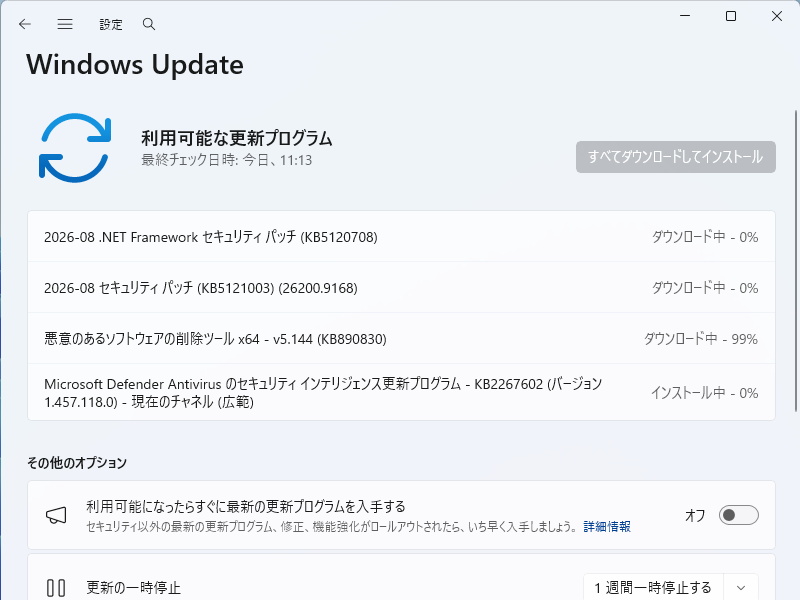Maximize the Settings window

coord(731,16)
